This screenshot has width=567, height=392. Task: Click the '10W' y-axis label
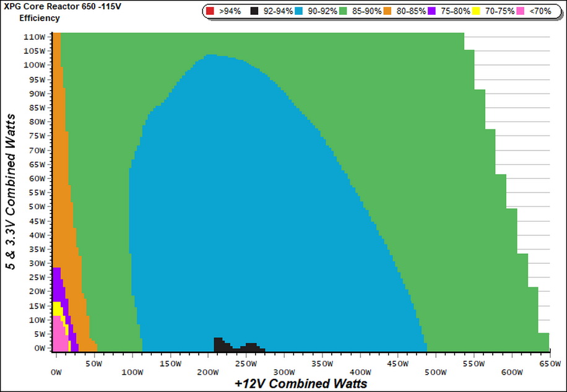click(x=37, y=320)
